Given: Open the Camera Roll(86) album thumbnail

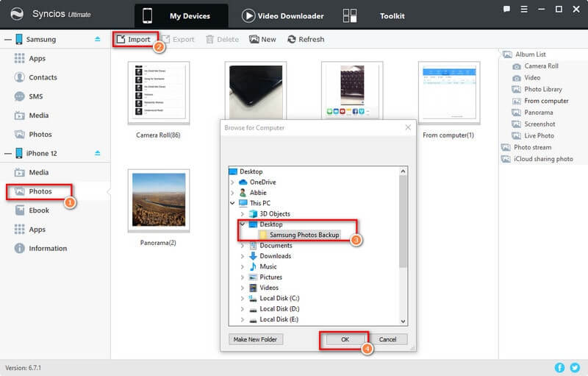Looking at the screenshot, I should (159, 93).
